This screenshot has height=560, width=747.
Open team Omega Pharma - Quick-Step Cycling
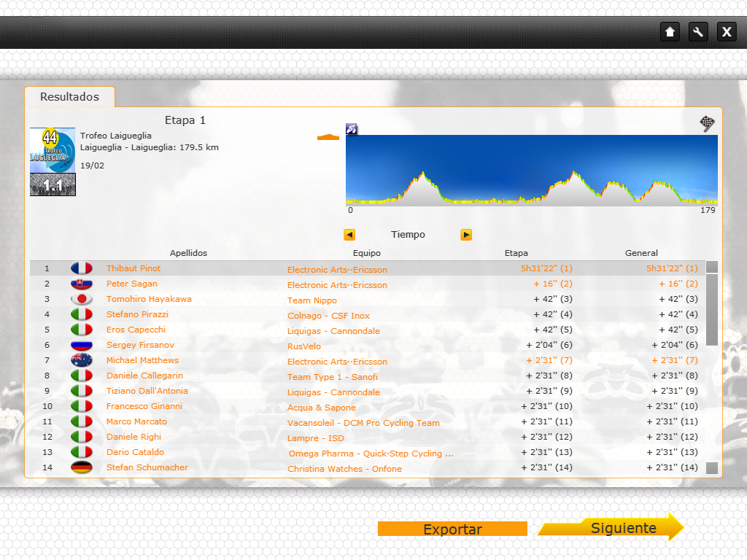point(371,454)
